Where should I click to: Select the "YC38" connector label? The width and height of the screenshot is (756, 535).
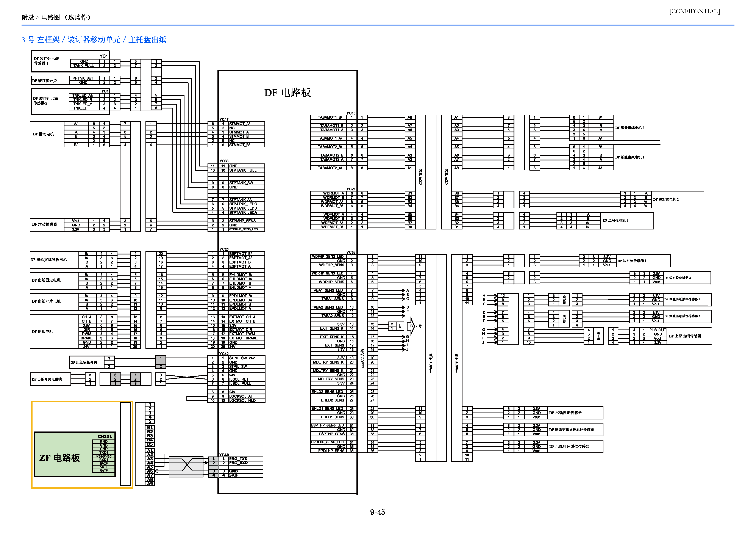[x=351, y=252]
